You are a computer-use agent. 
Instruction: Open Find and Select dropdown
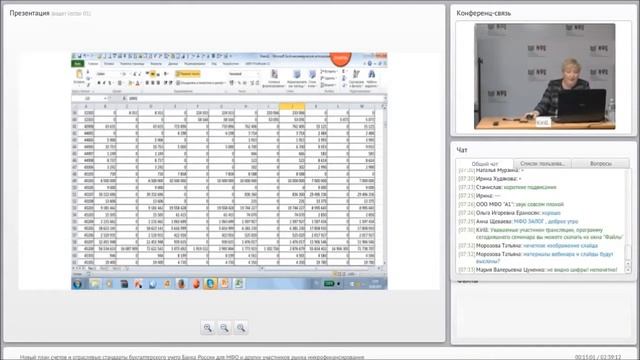[x=371, y=79]
